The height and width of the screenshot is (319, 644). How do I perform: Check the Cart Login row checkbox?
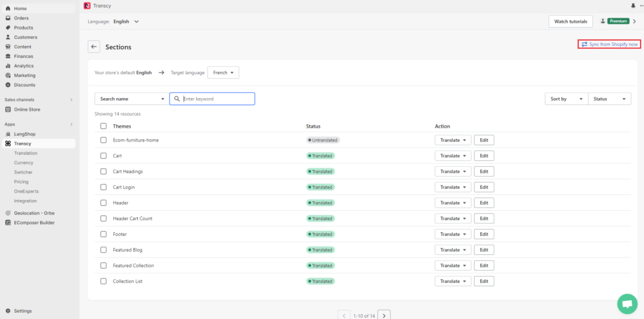click(104, 187)
